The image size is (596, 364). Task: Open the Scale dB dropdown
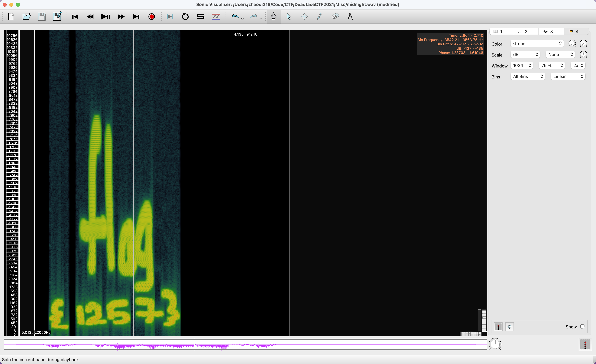click(x=525, y=55)
